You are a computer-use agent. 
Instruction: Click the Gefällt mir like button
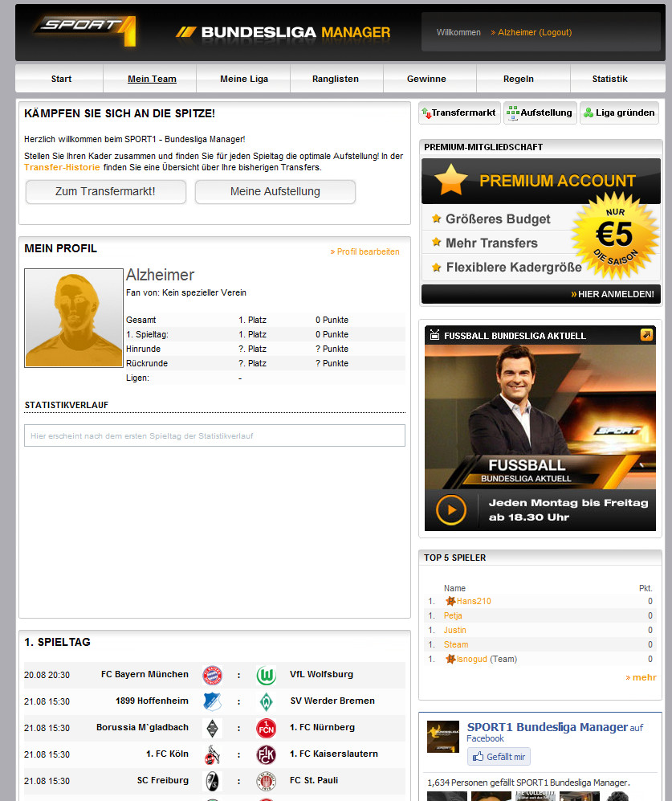pyautogui.click(x=499, y=757)
